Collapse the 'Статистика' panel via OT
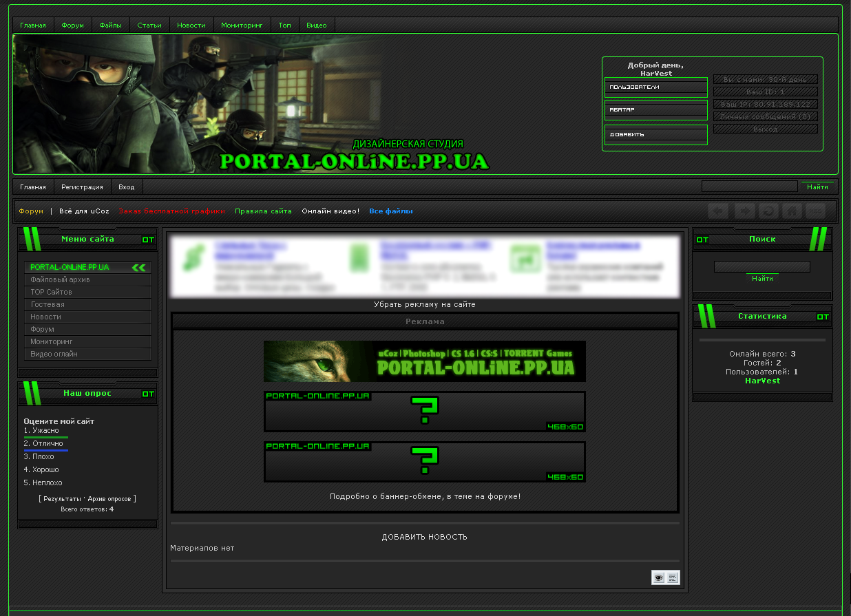 (823, 317)
